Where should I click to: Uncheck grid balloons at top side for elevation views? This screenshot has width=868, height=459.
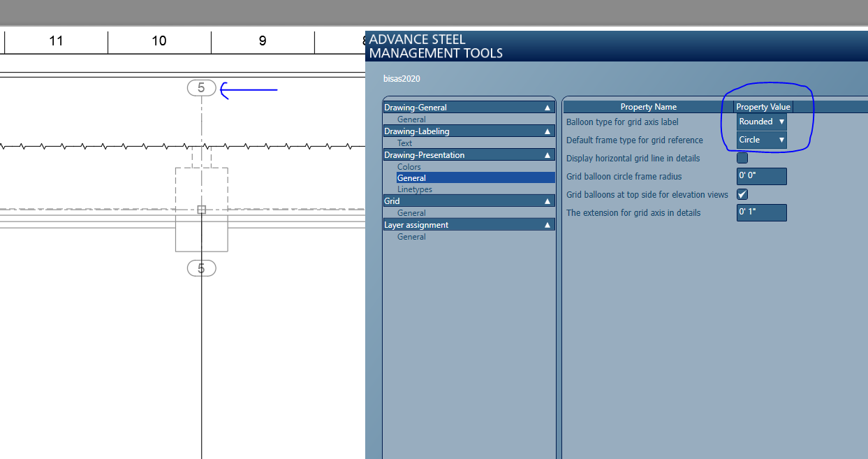tap(742, 194)
